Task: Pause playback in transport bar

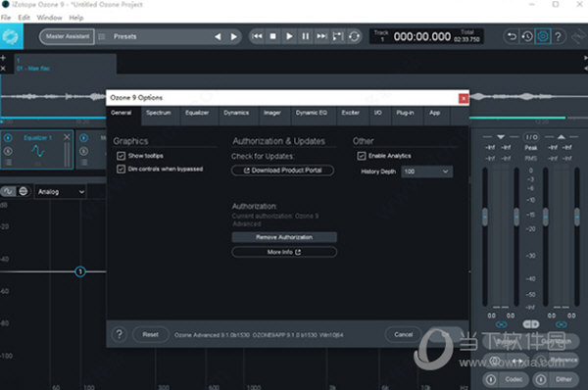Action: (305, 36)
